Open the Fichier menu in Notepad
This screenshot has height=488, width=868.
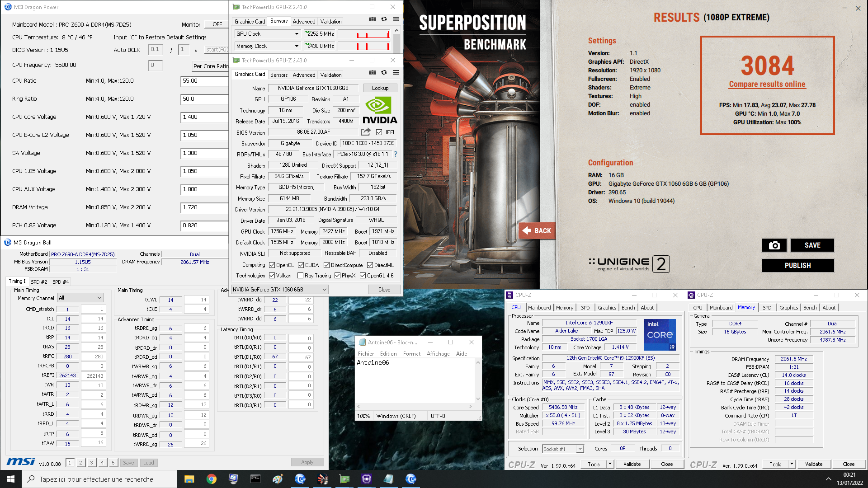click(366, 354)
